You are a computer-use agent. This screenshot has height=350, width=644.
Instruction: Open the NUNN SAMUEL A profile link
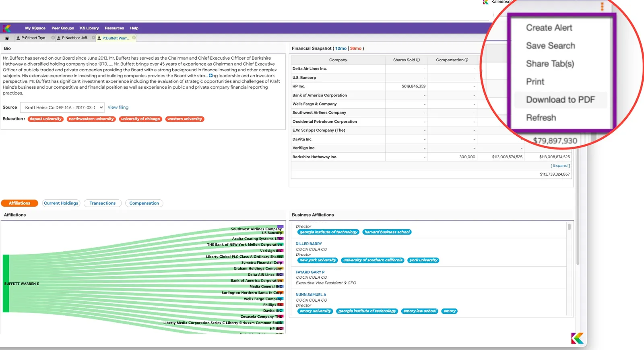[311, 295]
